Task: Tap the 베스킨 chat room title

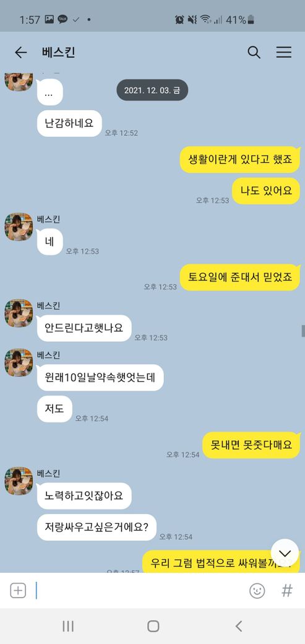Action: point(58,53)
